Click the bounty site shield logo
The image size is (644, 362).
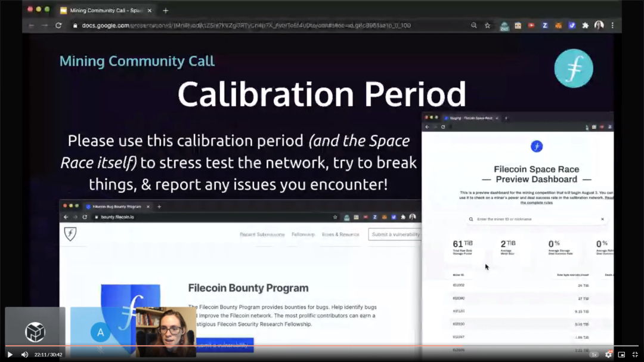(70, 234)
